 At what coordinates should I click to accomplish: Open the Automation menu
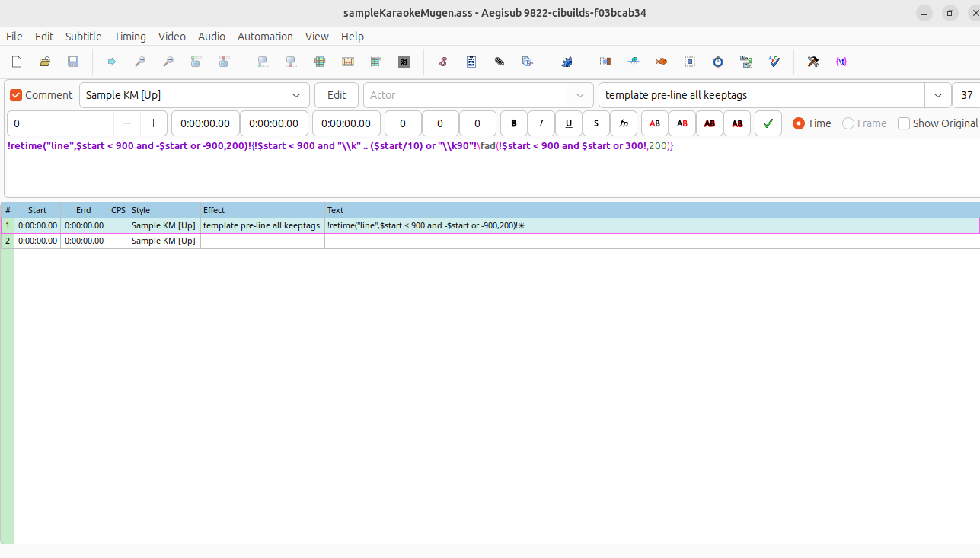(265, 37)
